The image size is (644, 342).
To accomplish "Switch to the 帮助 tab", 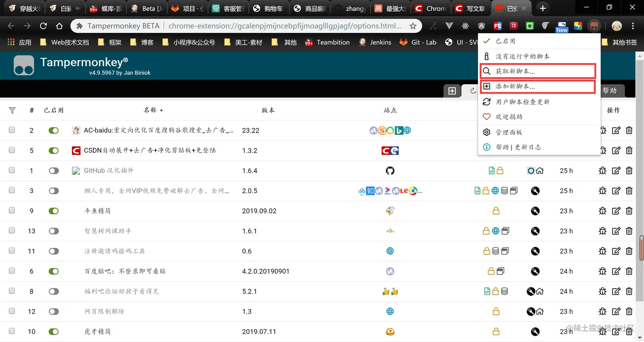I will point(610,91).
